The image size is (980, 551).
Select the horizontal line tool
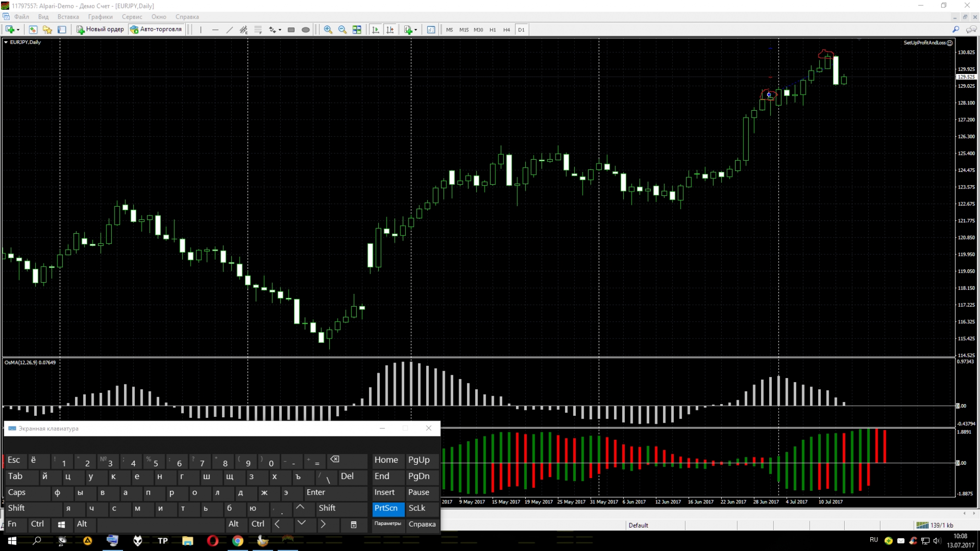tap(215, 30)
